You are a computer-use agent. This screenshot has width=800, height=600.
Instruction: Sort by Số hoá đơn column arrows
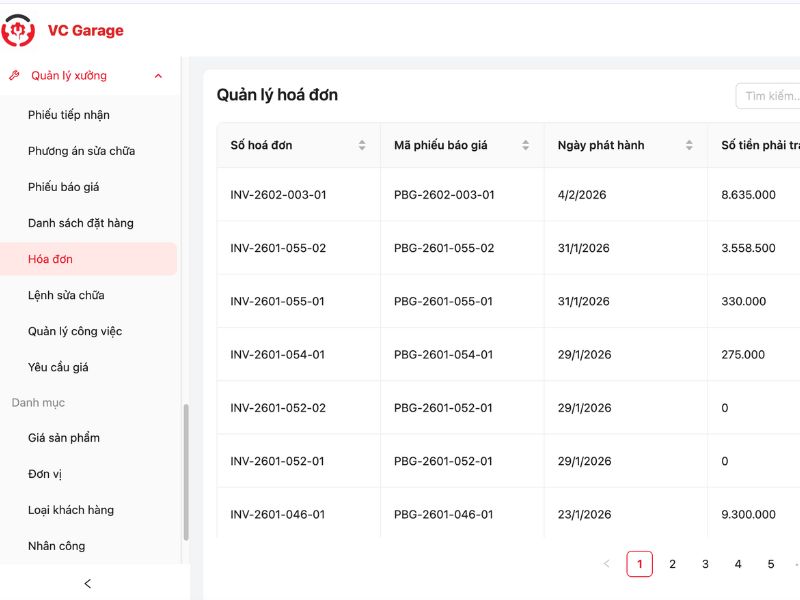click(362, 145)
